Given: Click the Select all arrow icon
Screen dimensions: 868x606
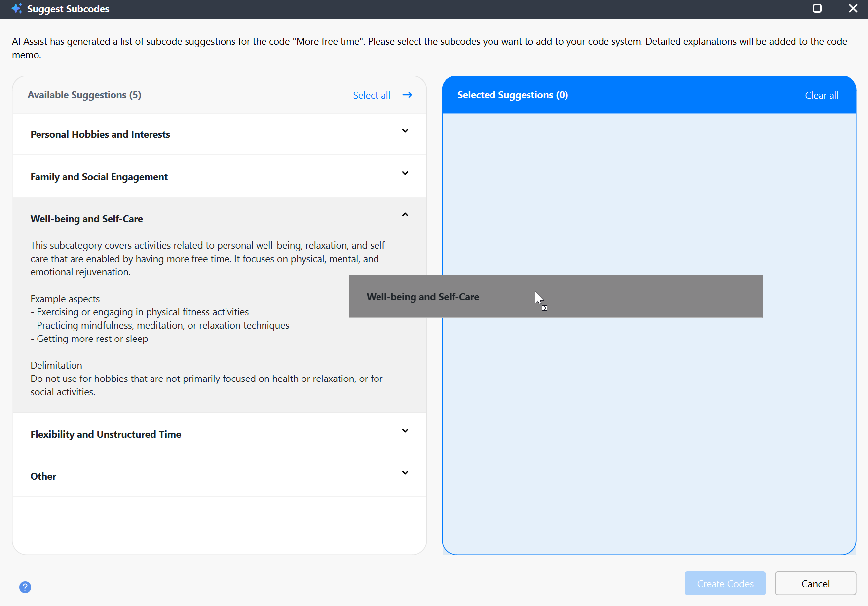Looking at the screenshot, I should pyautogui.click(x=407, y=94).
